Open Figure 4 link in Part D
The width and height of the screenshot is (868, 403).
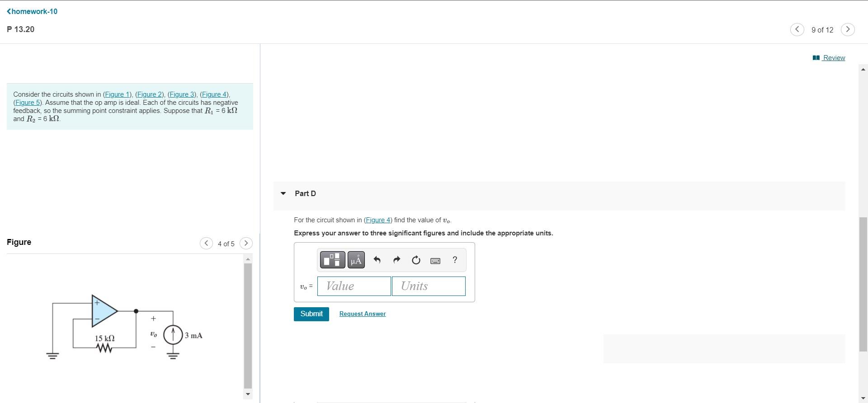click(x=378, y=220)
